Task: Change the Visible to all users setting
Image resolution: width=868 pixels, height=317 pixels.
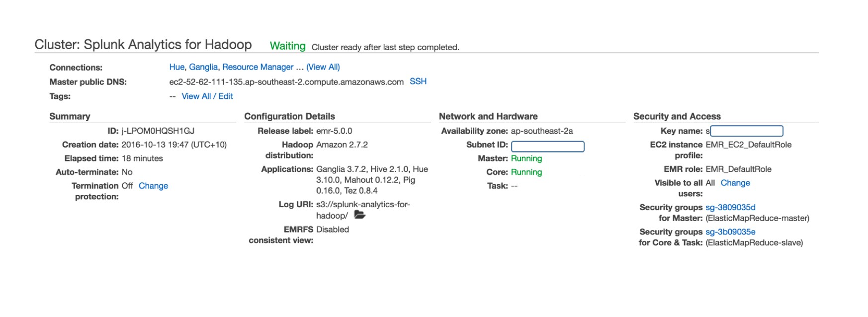Action: (735, 183)
